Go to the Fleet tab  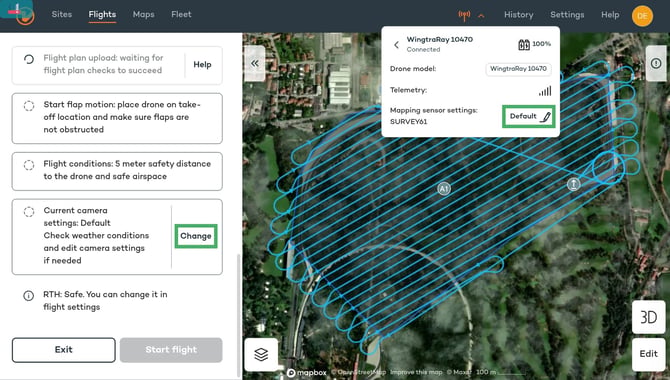[181, 14]
